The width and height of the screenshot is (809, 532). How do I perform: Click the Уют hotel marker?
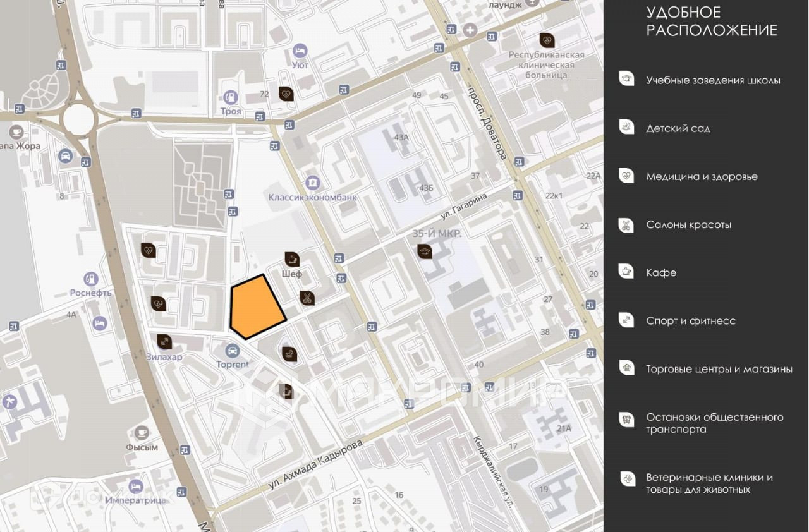(x=300, y=51)
